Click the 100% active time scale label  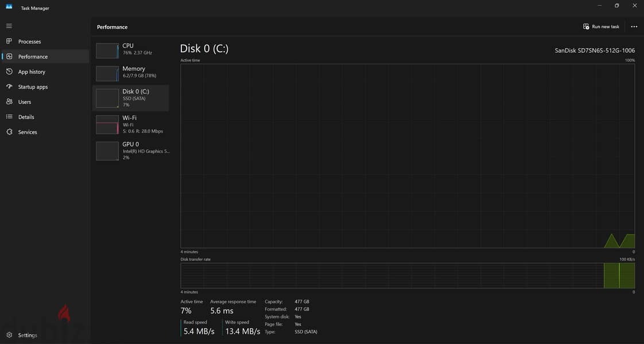[630, 60]
